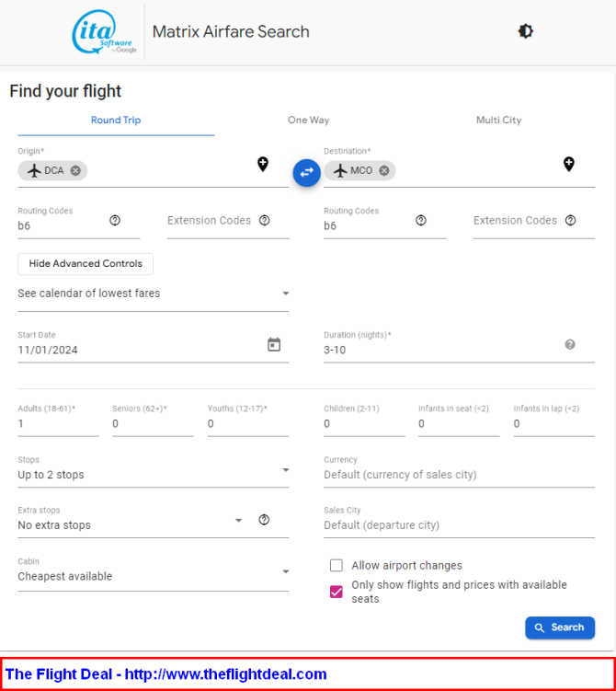Open nearby airports pin for Origin
The height and width of the screenshot is (691, 616).
(x=263, y=165)
